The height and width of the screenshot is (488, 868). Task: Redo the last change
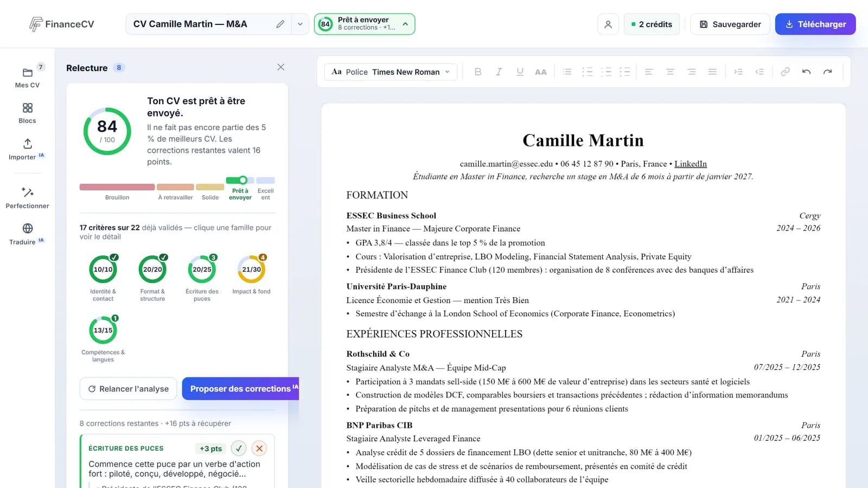click(x=827, y=72)
